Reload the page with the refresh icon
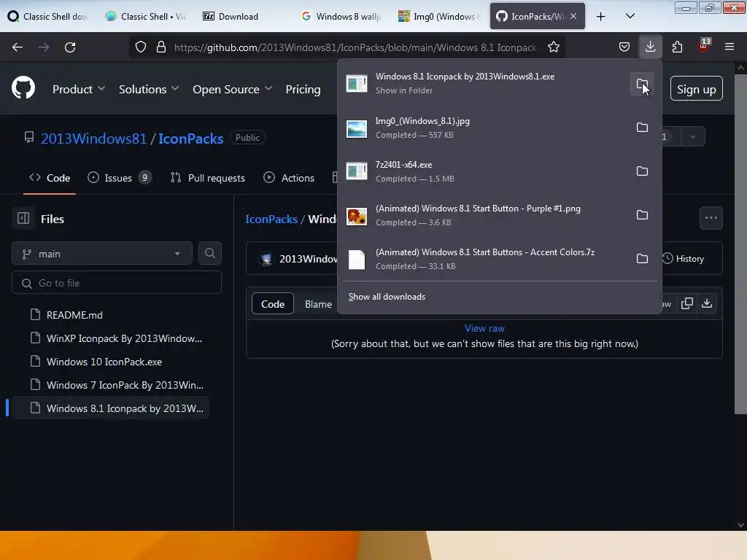This screenshot has width=747, height=560. point(70,47)
